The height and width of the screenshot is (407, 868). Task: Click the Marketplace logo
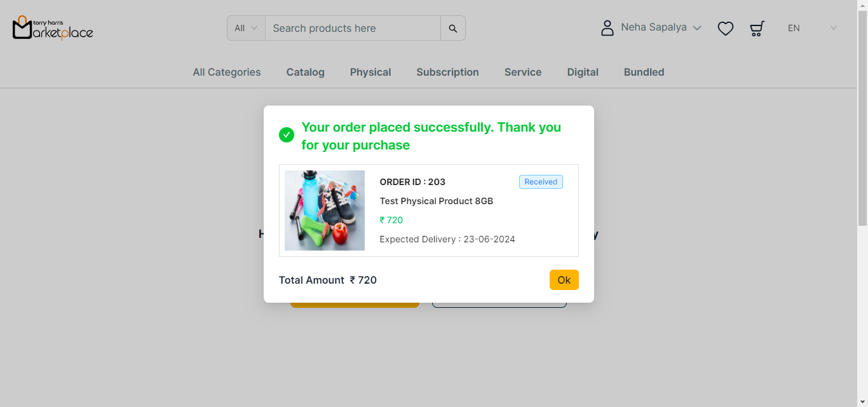pyautogui.click(x=53, y=28)
